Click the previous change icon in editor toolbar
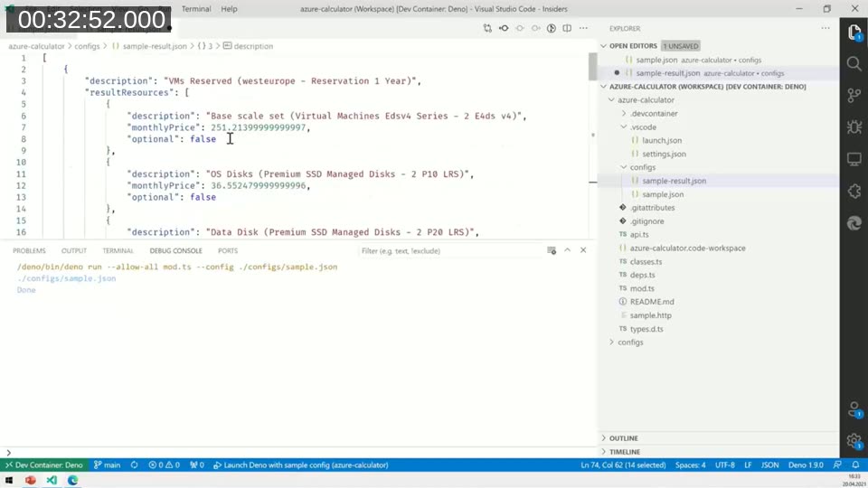The width and height of the screenshot is (868, 488). pos(520,28)
